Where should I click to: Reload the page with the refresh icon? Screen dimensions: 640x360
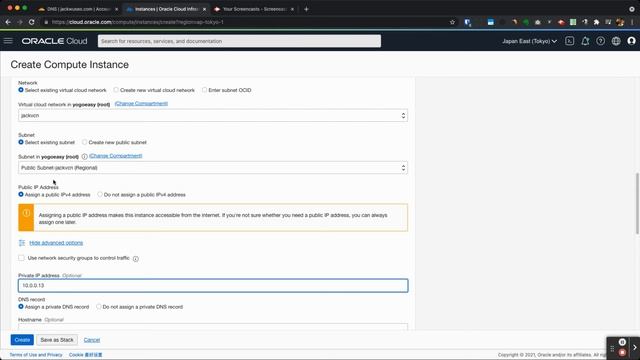(31, 22)
